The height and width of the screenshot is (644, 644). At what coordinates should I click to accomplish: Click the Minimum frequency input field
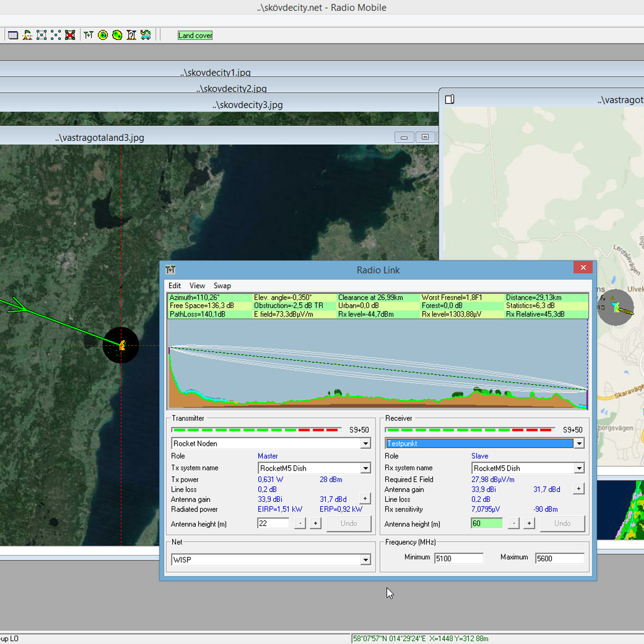tap(458, 558)
